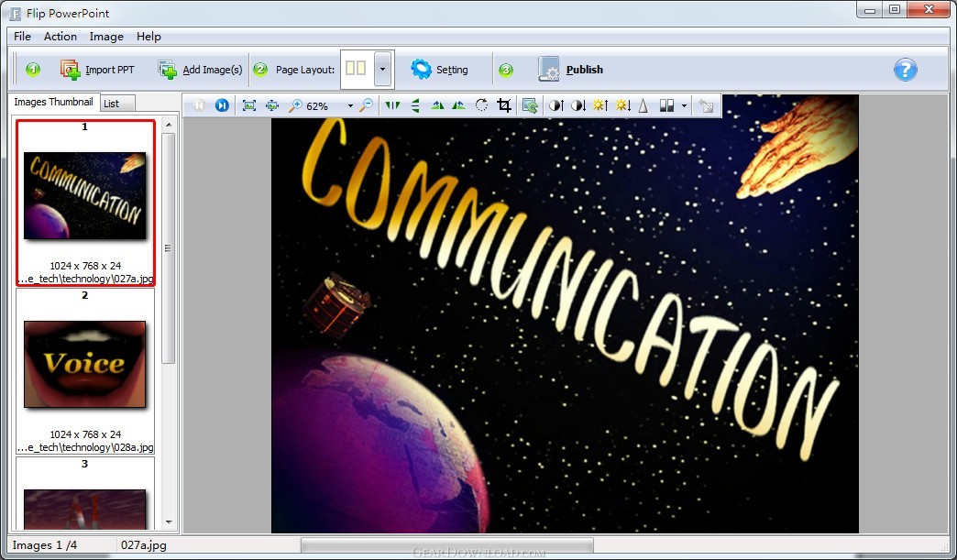The width and height of the screenshot is (957, 560).
Task: Open the zoom percentage dropdown arrow
Action: click(350, 106)
